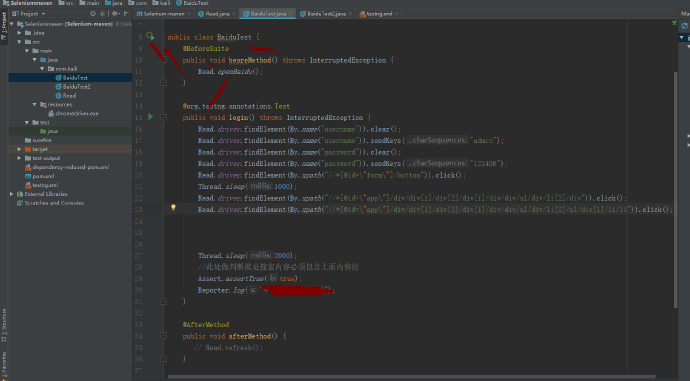The image size is (690, 381).
Task: Click the @AfterMethod annotation text
Action: pos(206,324)
